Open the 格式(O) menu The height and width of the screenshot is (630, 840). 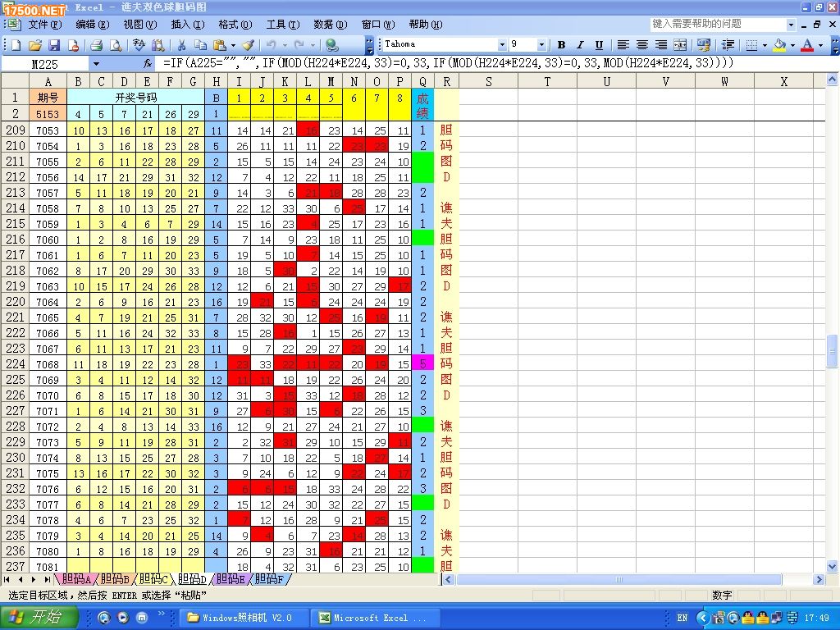tap(235, 25)
